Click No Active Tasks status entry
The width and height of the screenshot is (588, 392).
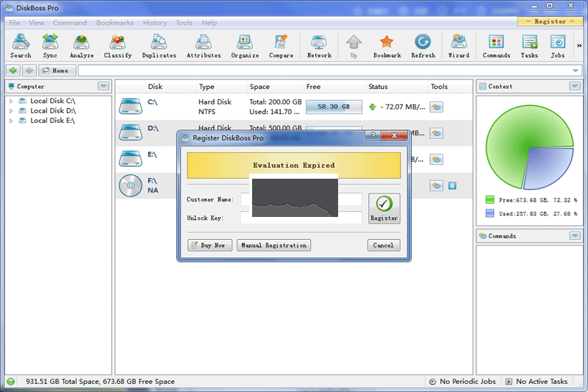click(537, 382)
